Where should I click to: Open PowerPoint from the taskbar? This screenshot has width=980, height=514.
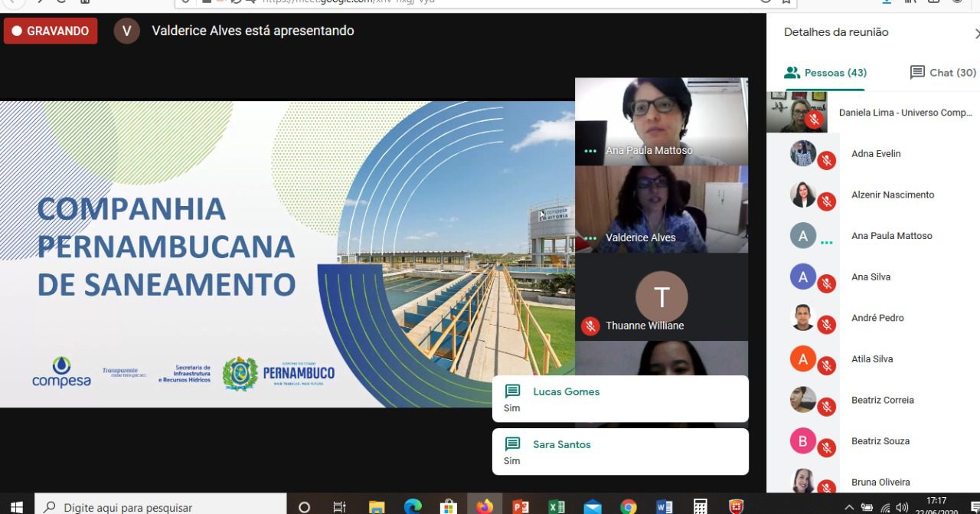point(521,506)
